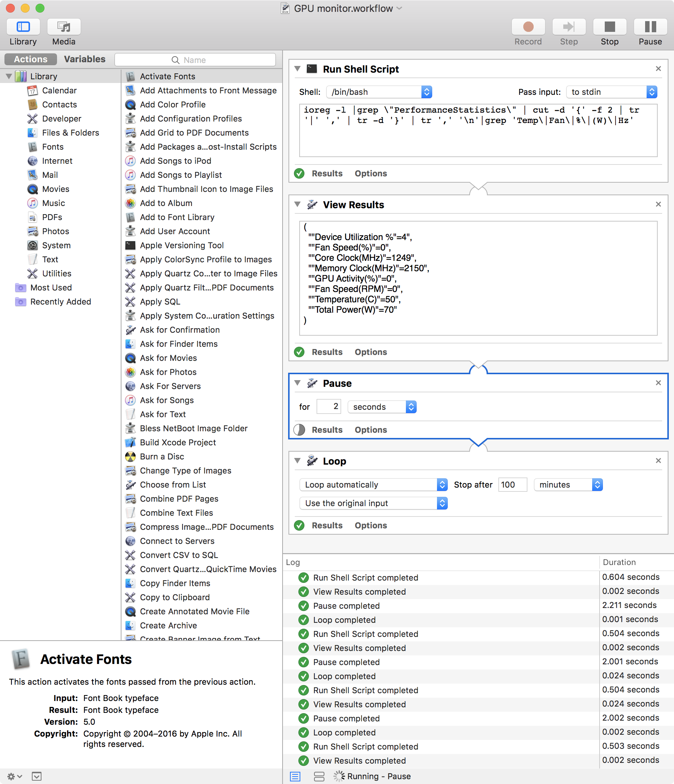Collapse the Pause action
Image resolution: width=674 pixels, height=784 pixels.
[x=297, y=383]
